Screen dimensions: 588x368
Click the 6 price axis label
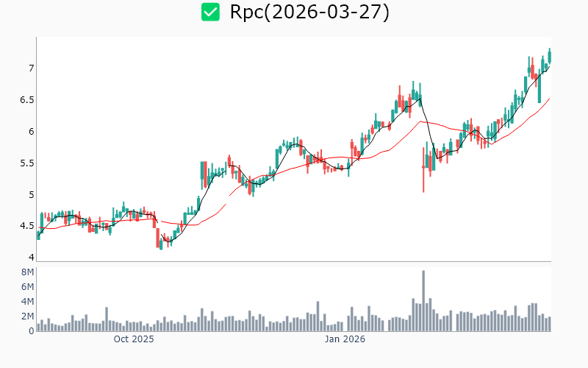coord(30,132)
